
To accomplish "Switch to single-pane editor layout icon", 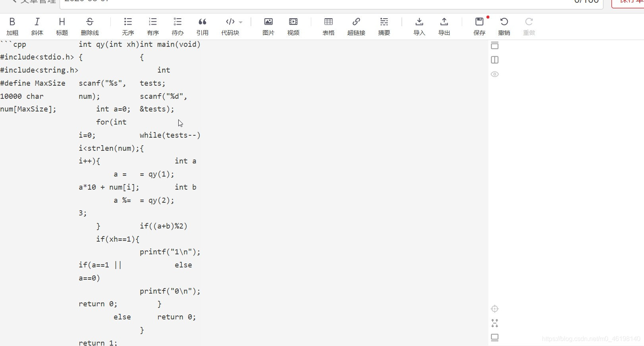I will (495, 46).
